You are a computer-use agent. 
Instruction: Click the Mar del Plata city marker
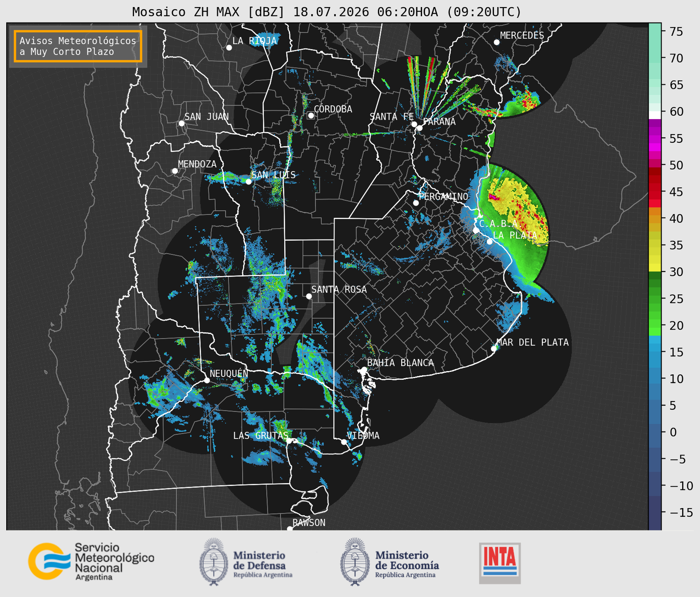(x=494, y=349)
